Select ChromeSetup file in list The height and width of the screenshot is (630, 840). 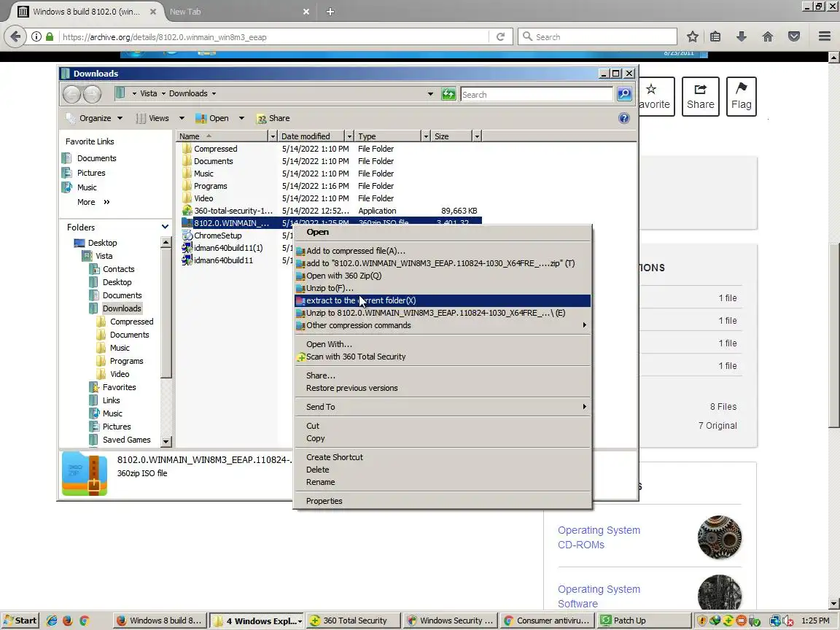(217, 236)
